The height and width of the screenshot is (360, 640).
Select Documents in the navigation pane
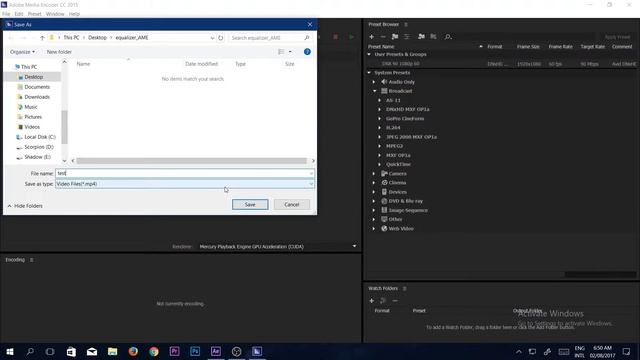pyautogui.click(x=37, y=87)
